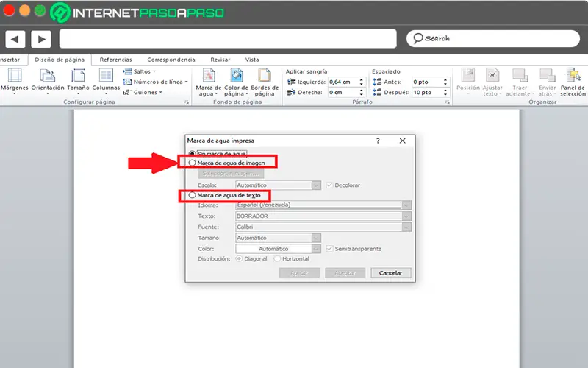Switch to the Insertar tab
588x368 pixels.
10,60
